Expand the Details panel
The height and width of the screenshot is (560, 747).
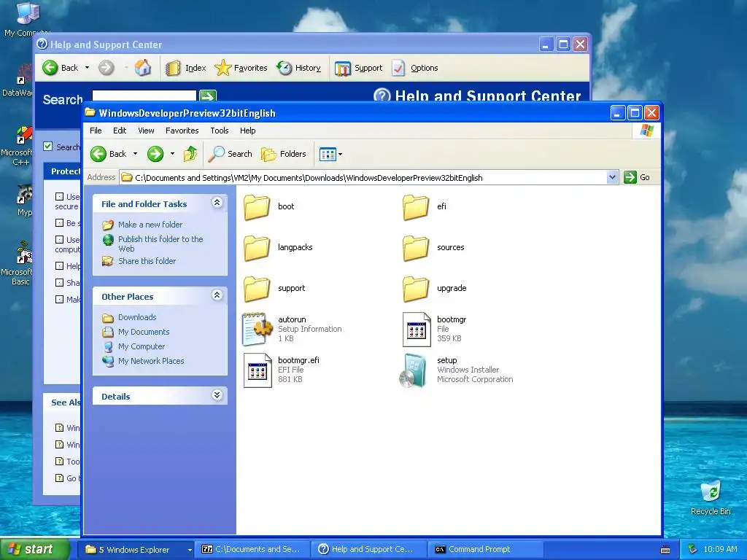[217, 395]
